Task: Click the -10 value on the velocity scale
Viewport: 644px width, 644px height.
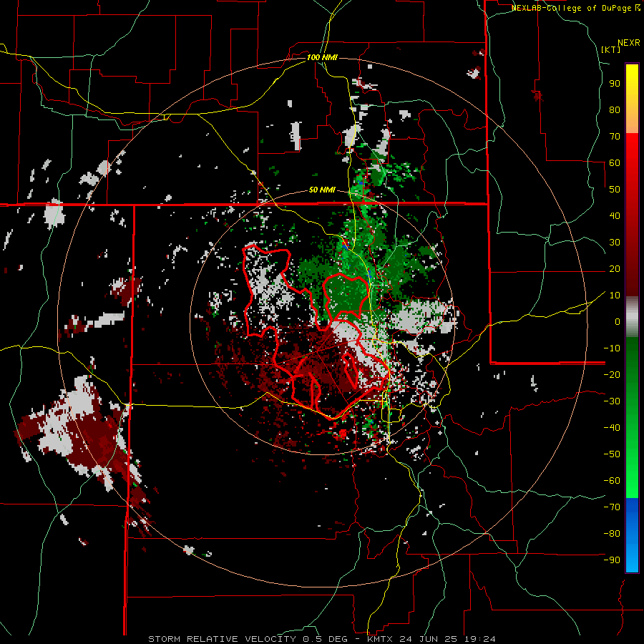Action: click(x=612, y=348)
